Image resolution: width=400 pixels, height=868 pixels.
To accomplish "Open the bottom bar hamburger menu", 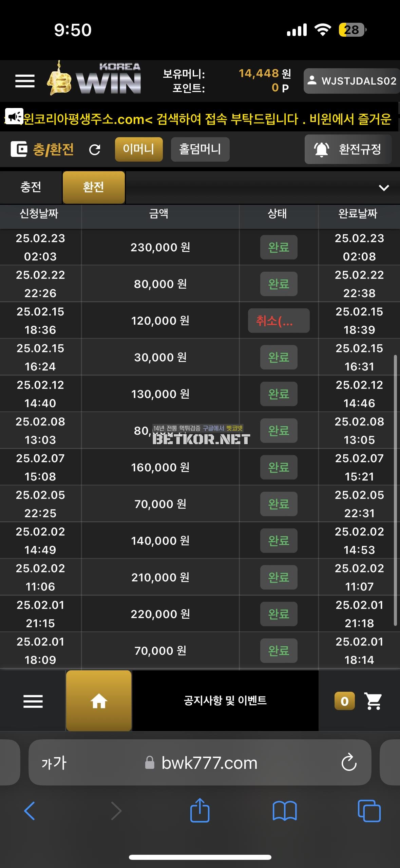I will click(33, 701).
